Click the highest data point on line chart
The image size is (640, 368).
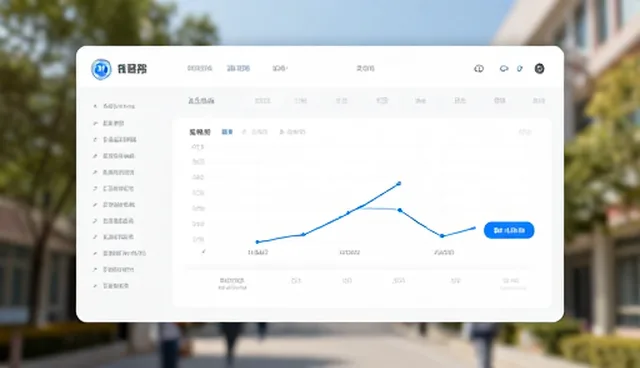tap(399, 184)
